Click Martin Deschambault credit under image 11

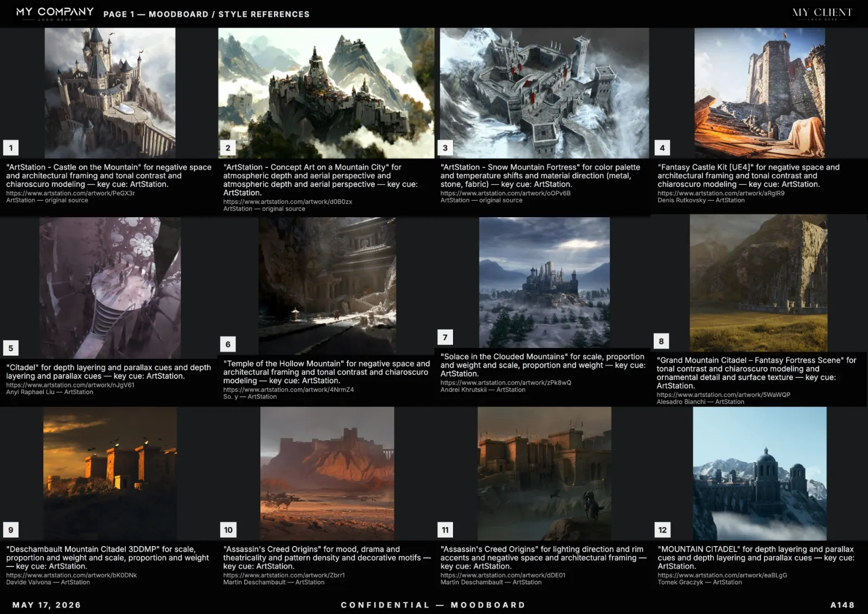point(491,583)
